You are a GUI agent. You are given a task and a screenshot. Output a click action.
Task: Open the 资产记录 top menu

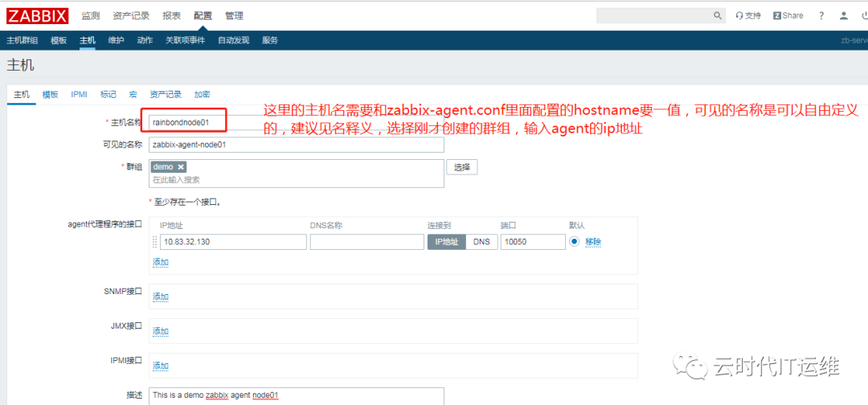coord(131,16)
